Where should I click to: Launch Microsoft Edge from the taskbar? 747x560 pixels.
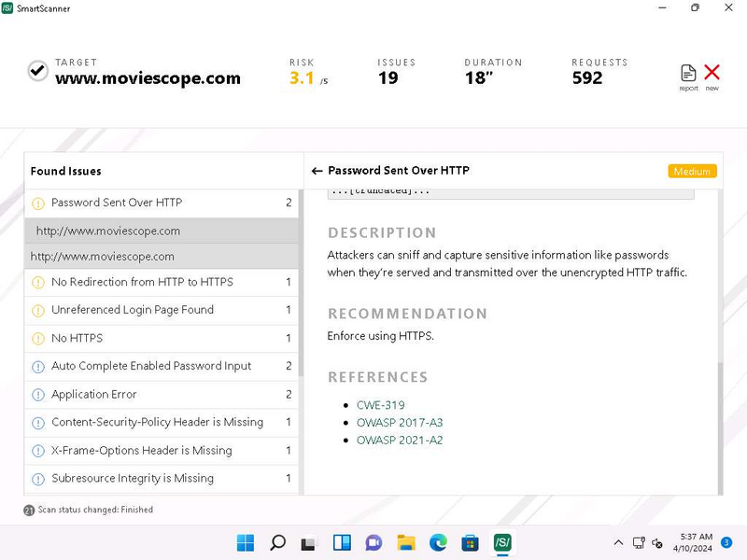[438, 542]
